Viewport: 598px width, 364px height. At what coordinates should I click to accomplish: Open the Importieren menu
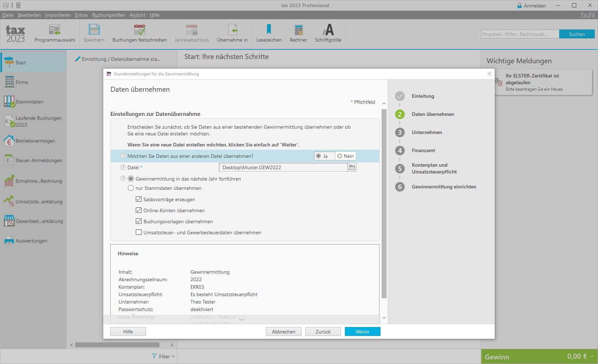58,15
